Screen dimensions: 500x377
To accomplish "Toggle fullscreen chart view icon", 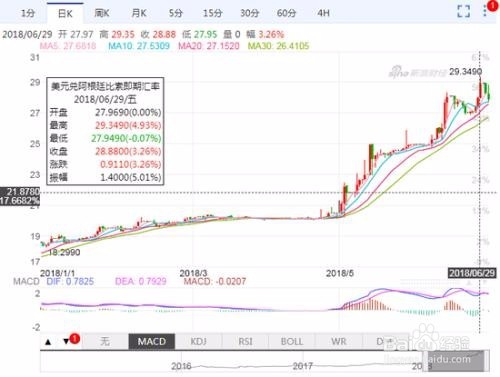I will pos(463,11).
